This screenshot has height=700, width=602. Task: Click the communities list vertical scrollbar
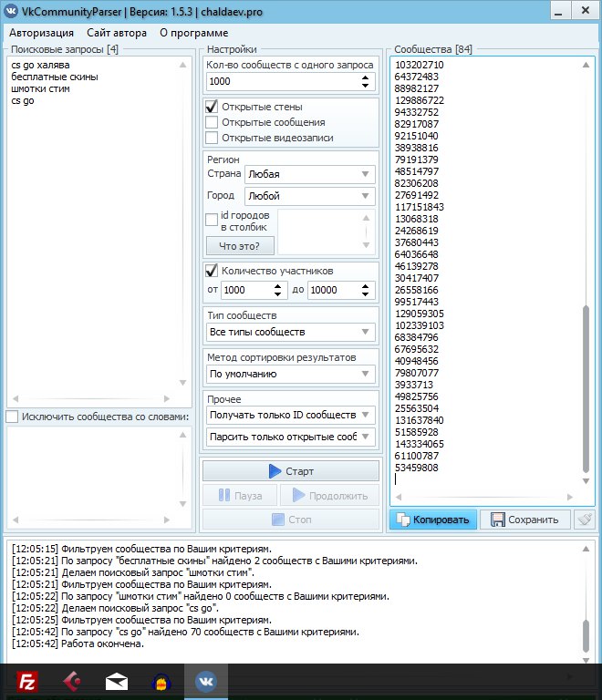coord(586,392)
